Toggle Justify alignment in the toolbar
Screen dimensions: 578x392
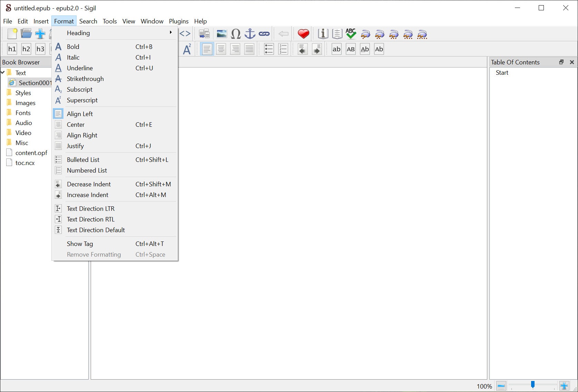click(x=249, y=49)
